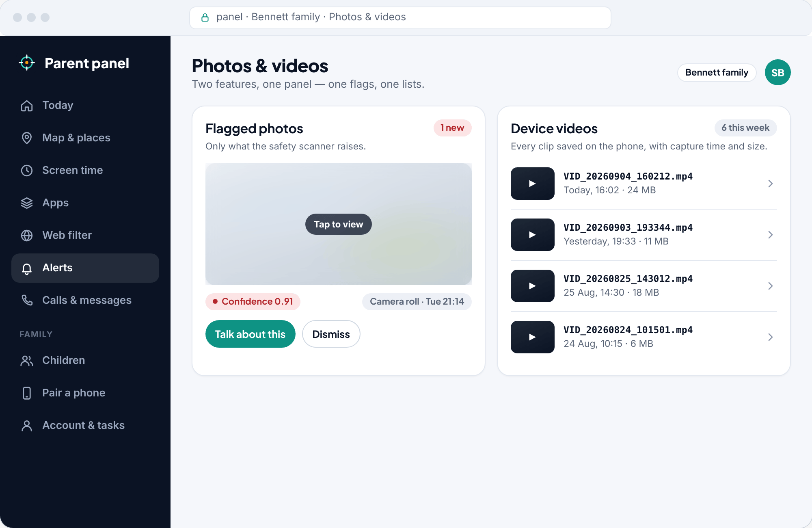
Task: Play the VID_20260825_143012.mp4 clip thumbnail
Action: coord(532,286)
